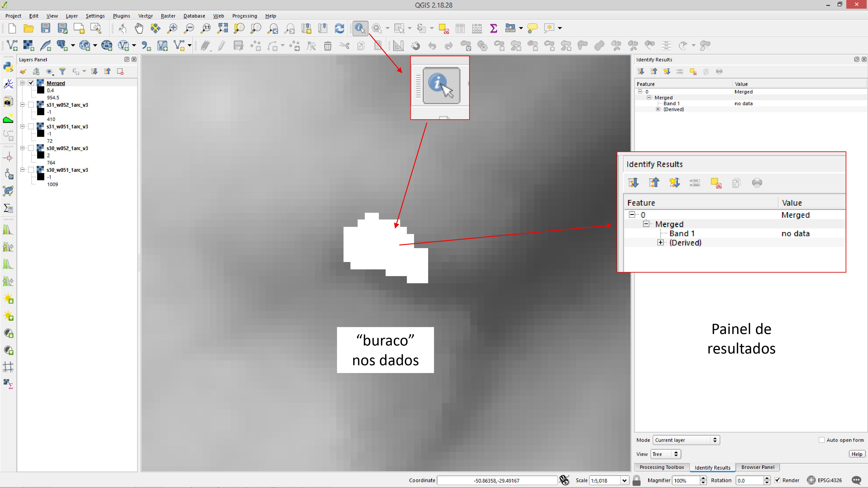Expand the (Derived) tree node
This screenshot has height=488, width=868.
658,109
